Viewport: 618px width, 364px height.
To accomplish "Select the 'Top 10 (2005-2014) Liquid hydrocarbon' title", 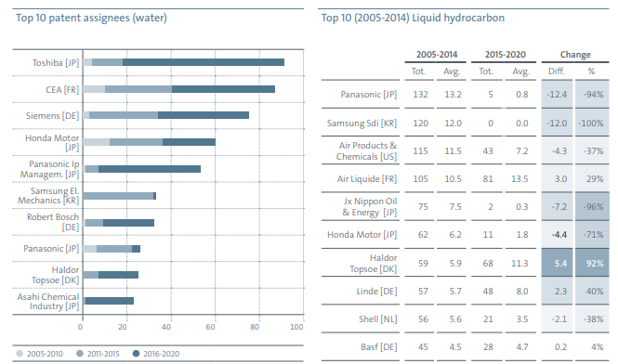I will (x=413, y=19).
